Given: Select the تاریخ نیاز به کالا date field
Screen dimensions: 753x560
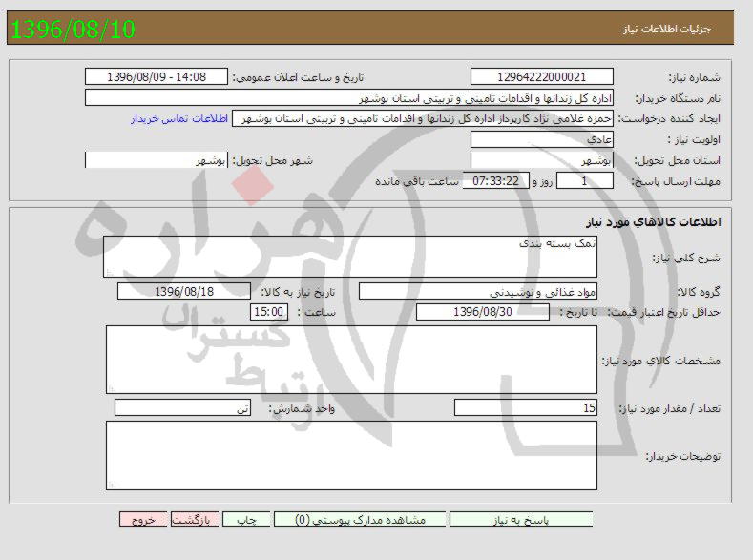Looking at the screenshot, I should pos(183,291).
